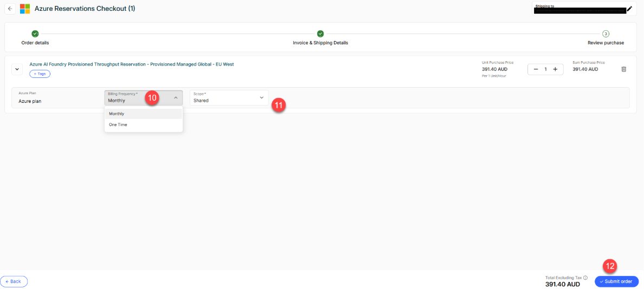Click the Total Excluding Tax amount 391.40 AUD
This screenshot has width=644, height=289.
pyautogui.click(x=562, y=284)
